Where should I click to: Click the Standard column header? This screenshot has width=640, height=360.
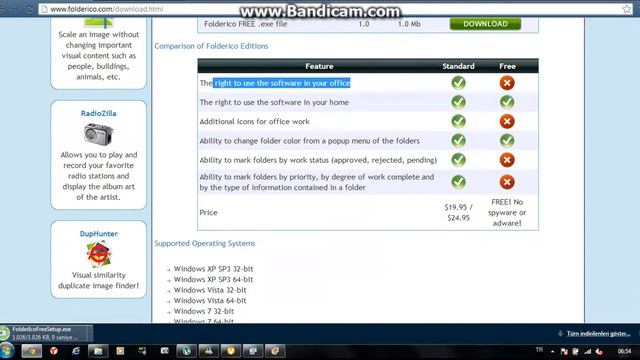458,66
